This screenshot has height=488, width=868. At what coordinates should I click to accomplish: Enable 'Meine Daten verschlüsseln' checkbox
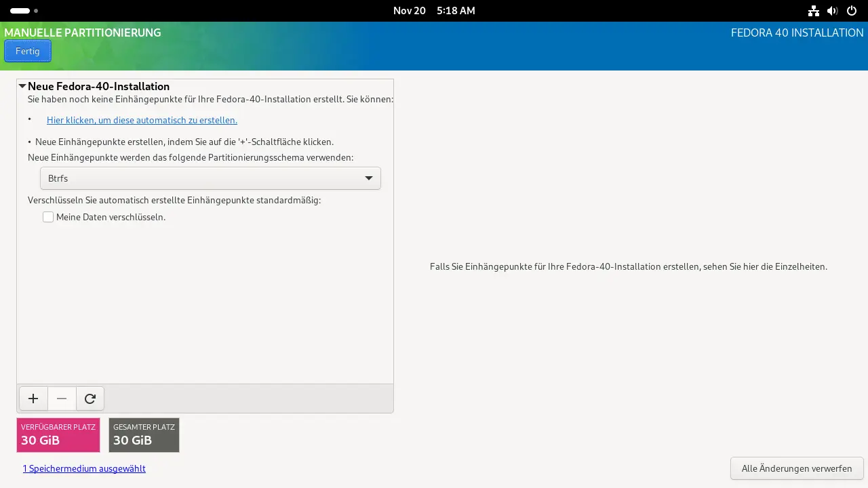click(48, 217)
